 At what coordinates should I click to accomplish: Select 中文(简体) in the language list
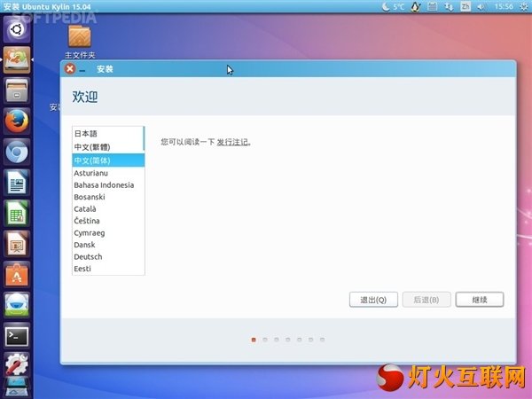108,160
